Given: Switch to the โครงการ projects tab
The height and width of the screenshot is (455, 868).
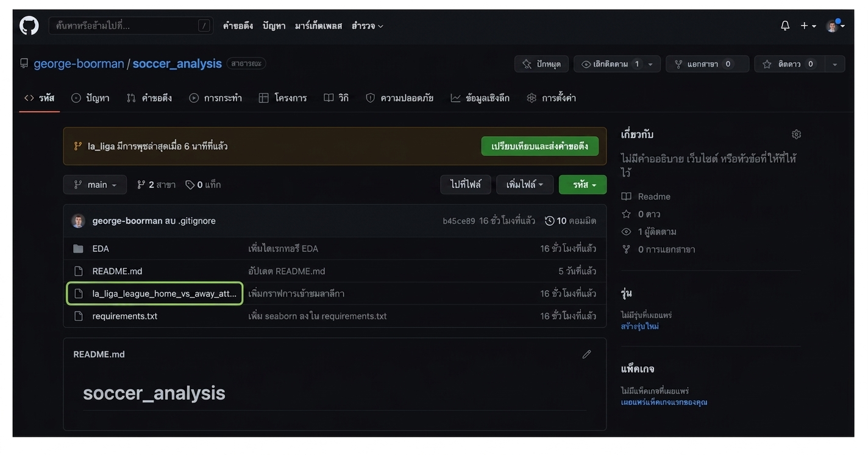Looking at the screenshot, I should (283, 98).
